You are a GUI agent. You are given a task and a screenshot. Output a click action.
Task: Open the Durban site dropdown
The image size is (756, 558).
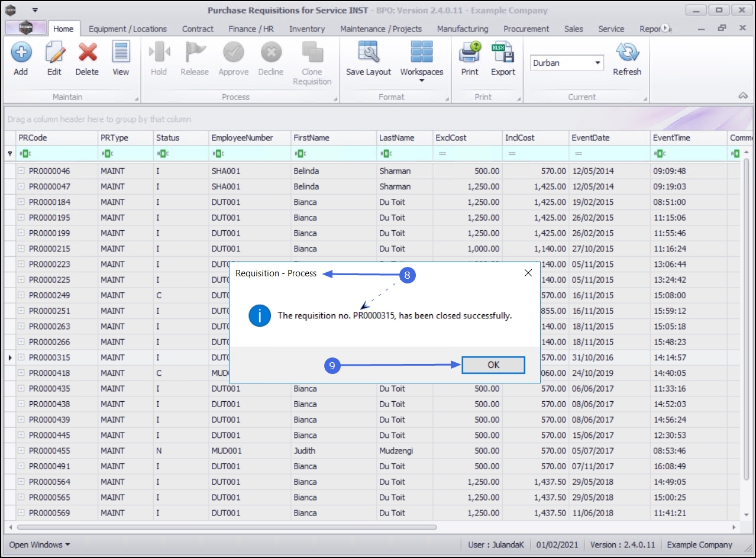[x=597, y=63]
